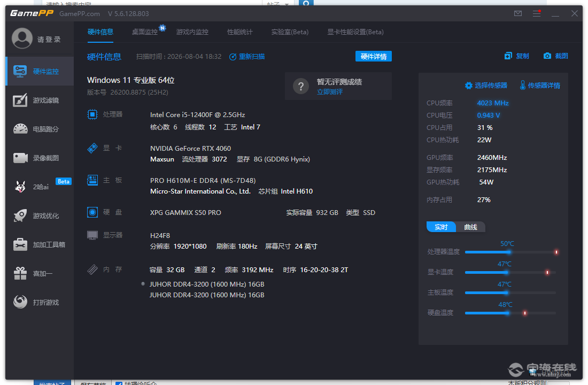Image resolution: width=588 pixels, height=385 pixels.
Task: Click the text NVIDIA GeForce RTX 4060
Action: (190, 149)
